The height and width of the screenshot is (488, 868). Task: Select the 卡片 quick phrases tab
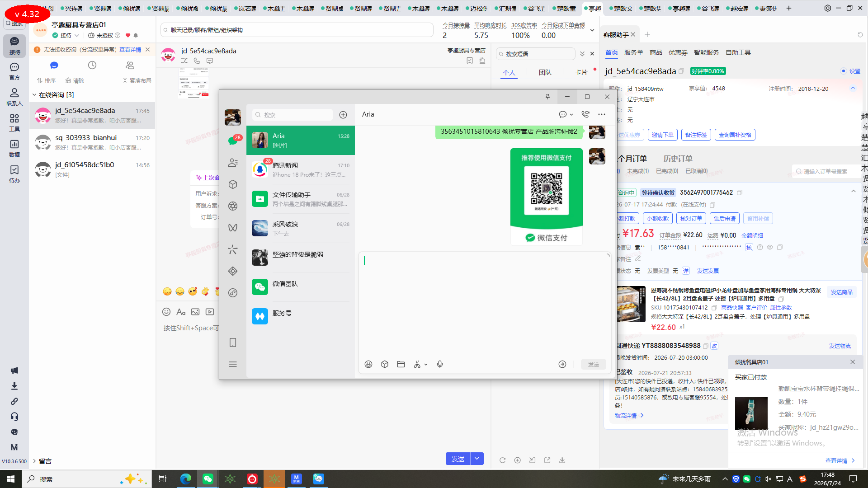581,72
